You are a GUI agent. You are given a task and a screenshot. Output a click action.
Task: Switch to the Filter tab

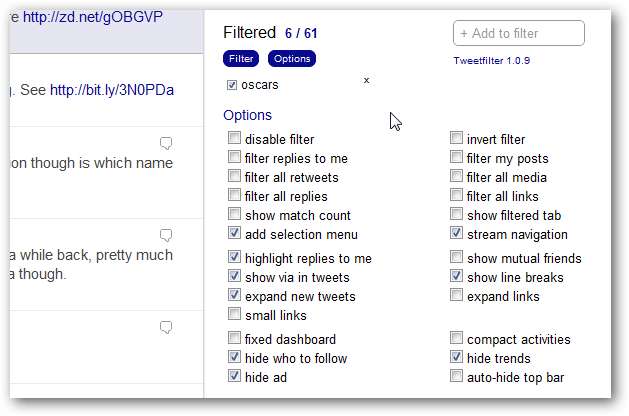pos(241,59)
